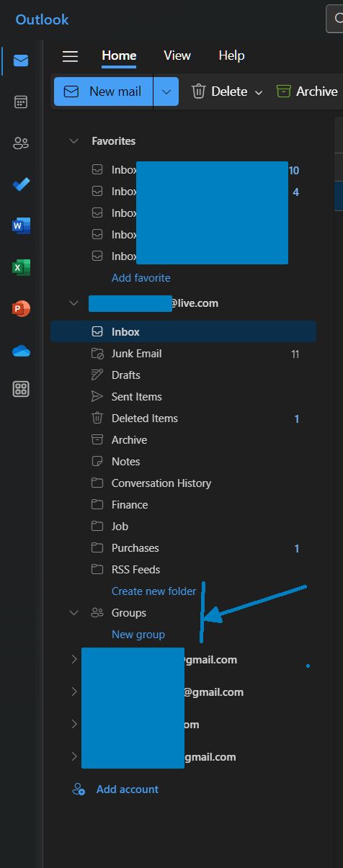Click the New mail button
This screenshot has width=343, height=868.
pos(103,91)
